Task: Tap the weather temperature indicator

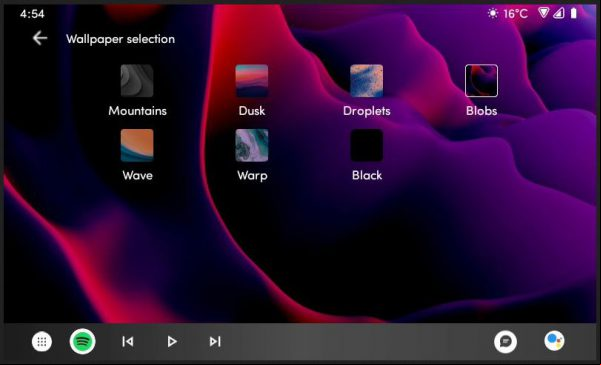Action: tap(507, 14)
